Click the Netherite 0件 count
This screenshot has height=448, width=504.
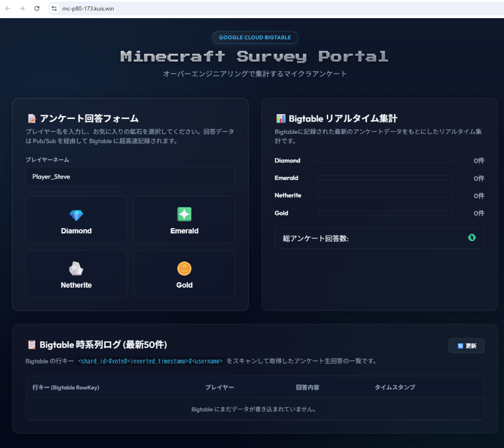[479, 196]
